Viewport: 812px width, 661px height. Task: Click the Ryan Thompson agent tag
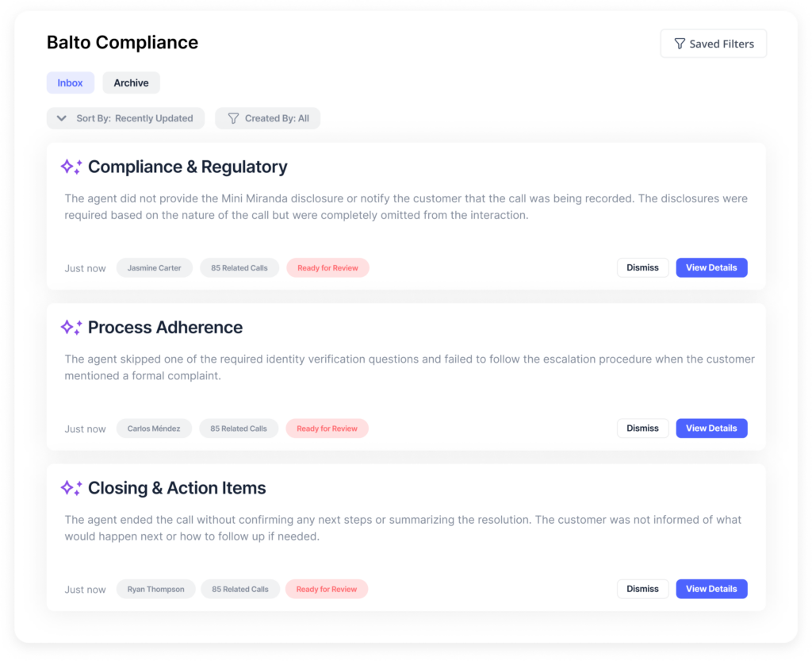point(156,589)
